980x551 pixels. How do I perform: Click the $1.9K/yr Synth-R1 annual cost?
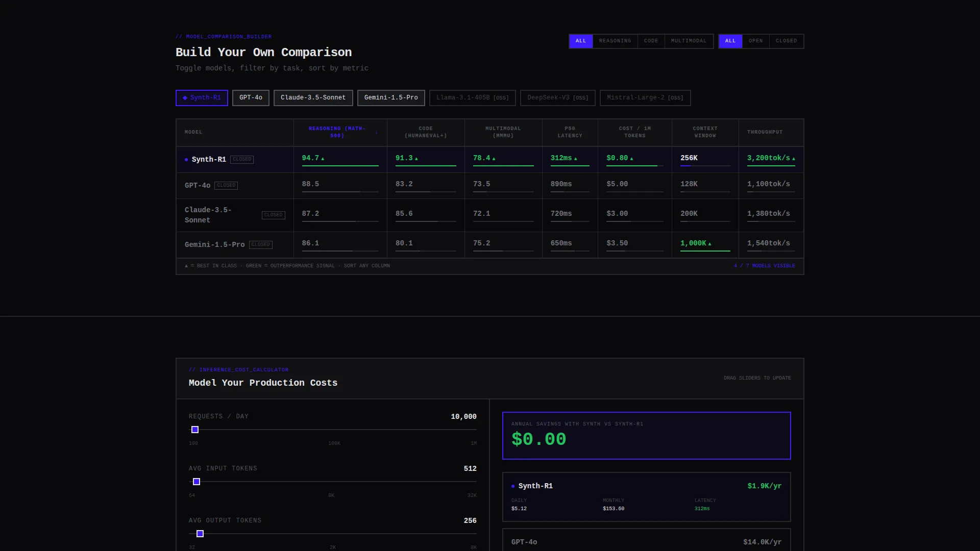coord(765,486)
